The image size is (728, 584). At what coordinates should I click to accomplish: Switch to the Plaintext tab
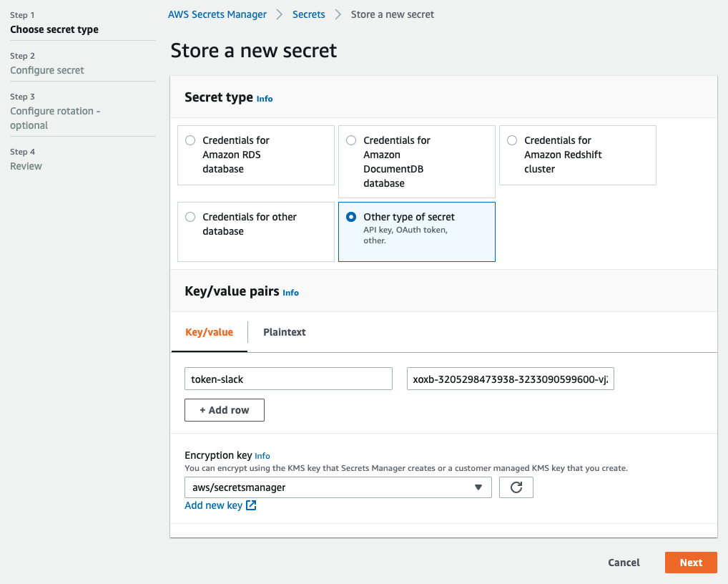tap(284, 332)
